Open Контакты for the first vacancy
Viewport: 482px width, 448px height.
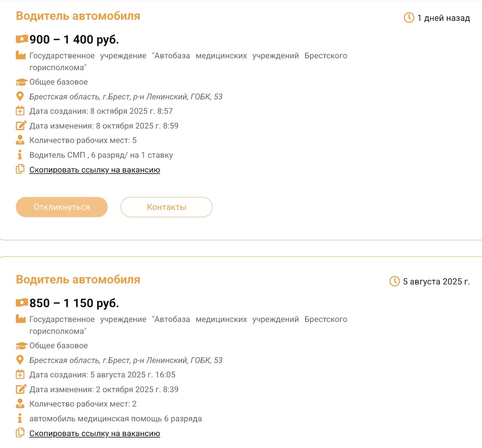point(166,207)
